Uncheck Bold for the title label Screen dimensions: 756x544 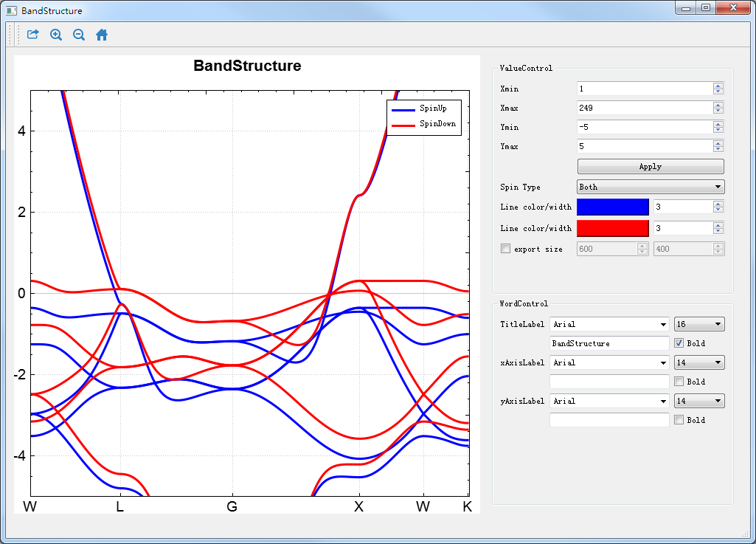679,343
